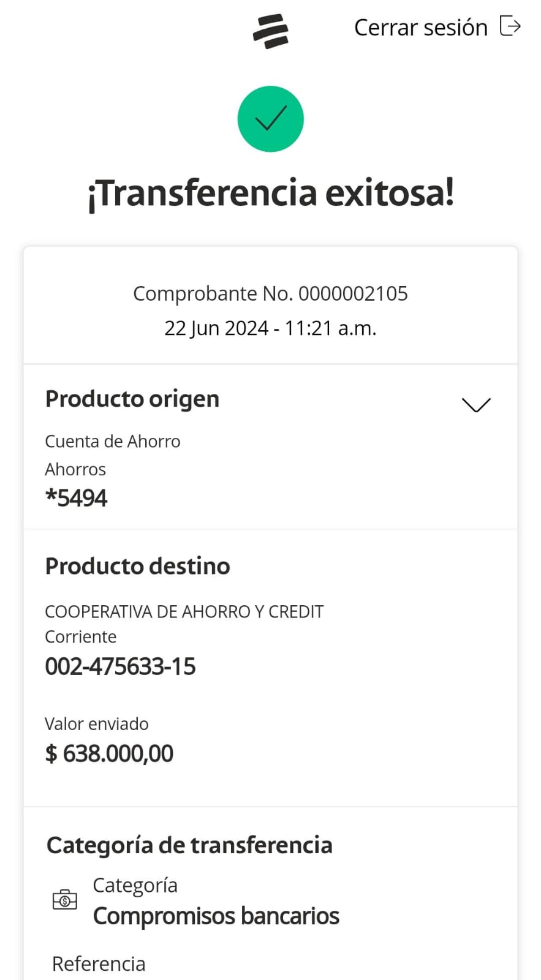This screenshot has width=541, height=980.
Task: Click the transfer date 22 Jun 2024
Action: [x=216, y=328]
